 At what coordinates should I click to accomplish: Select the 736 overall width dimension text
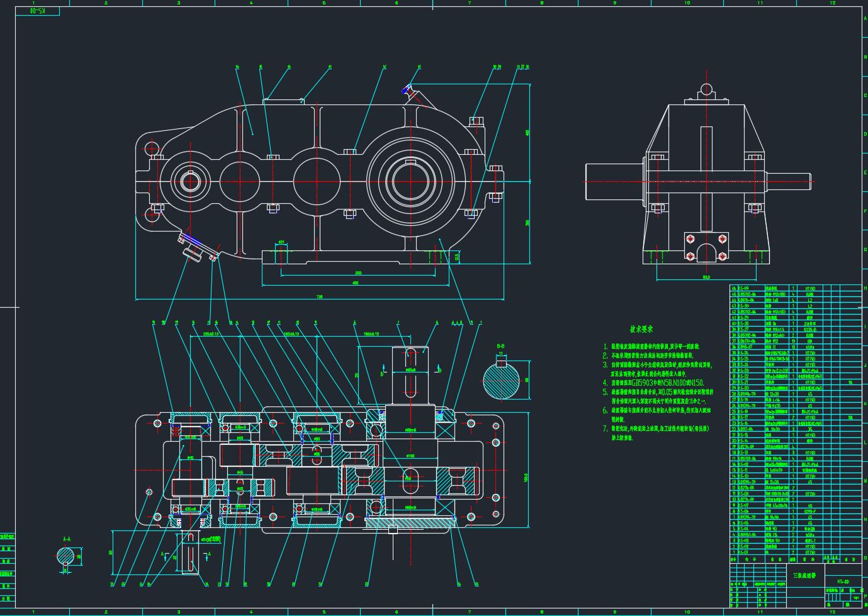coord(319,297)
